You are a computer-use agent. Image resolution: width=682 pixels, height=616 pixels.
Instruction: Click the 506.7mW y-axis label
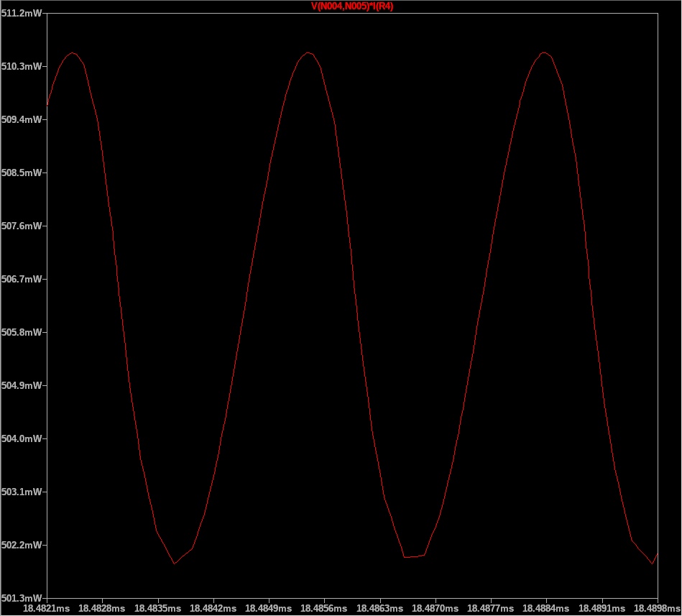(x=22, y=280)
